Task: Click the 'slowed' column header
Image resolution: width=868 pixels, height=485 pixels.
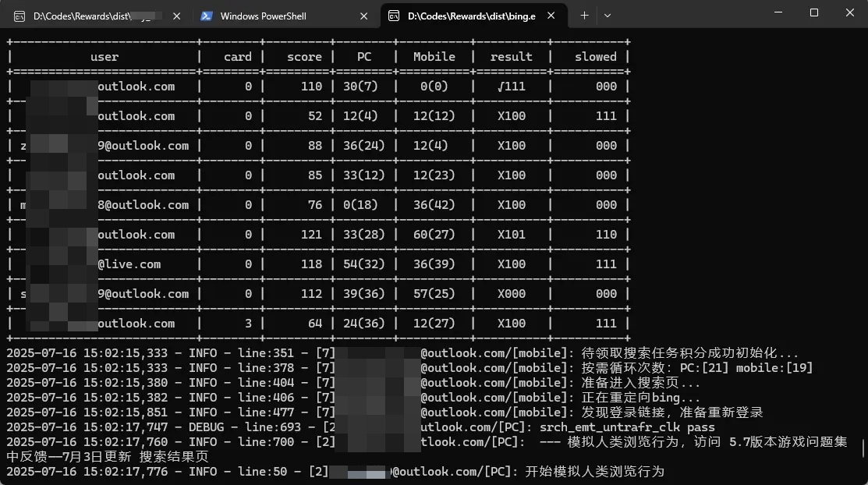Action: 595,56
